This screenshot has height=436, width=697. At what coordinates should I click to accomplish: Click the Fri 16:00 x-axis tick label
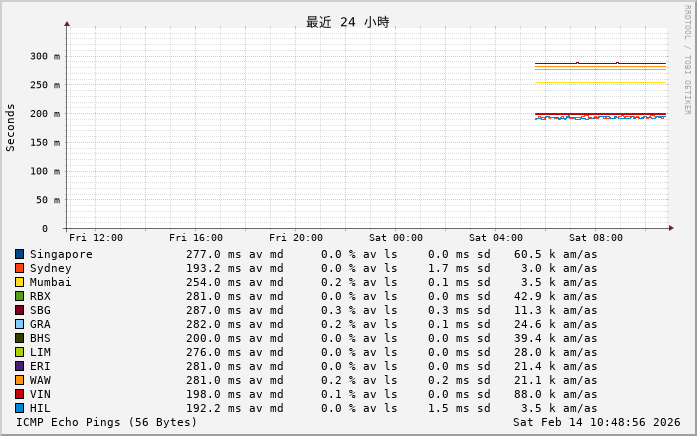coord(196,238)
